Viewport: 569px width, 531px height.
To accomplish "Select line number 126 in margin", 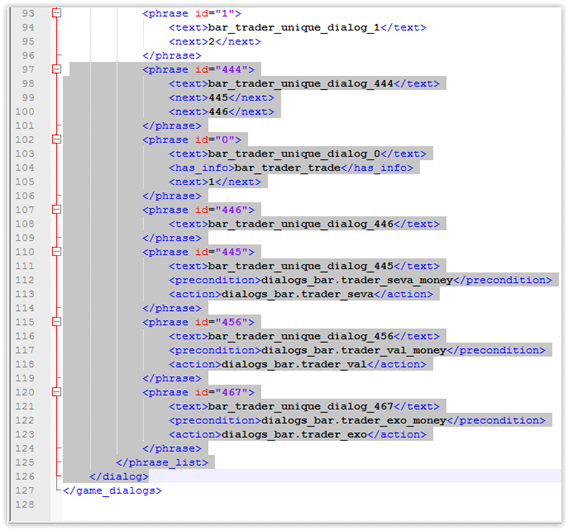I will [x=25, y=476].
